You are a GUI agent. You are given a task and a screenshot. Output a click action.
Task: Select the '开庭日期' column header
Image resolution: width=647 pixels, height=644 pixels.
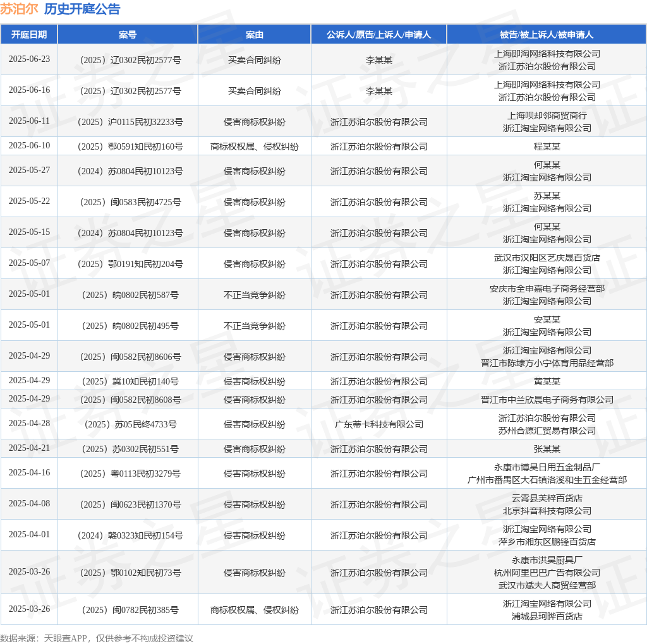click(29, 35)
